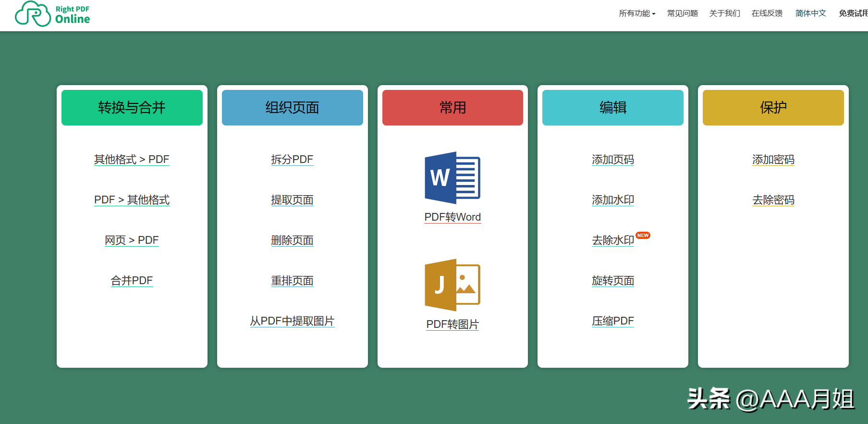Select the yellow 保护 category header

(773, 108)
